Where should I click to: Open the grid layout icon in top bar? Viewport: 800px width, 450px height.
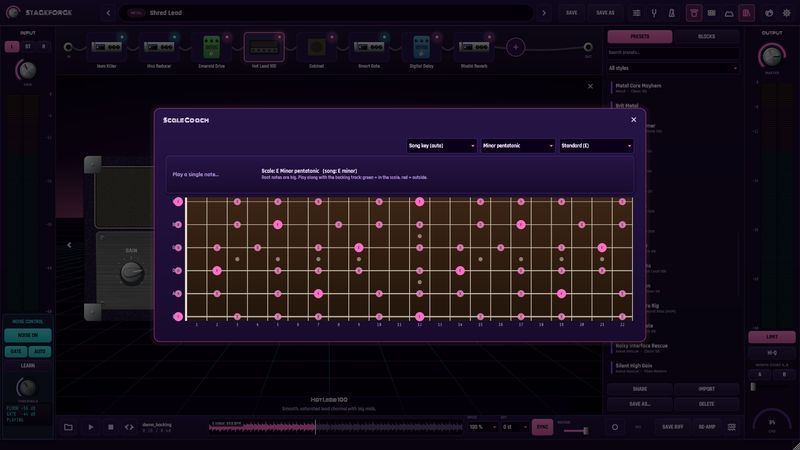[711, 13]
